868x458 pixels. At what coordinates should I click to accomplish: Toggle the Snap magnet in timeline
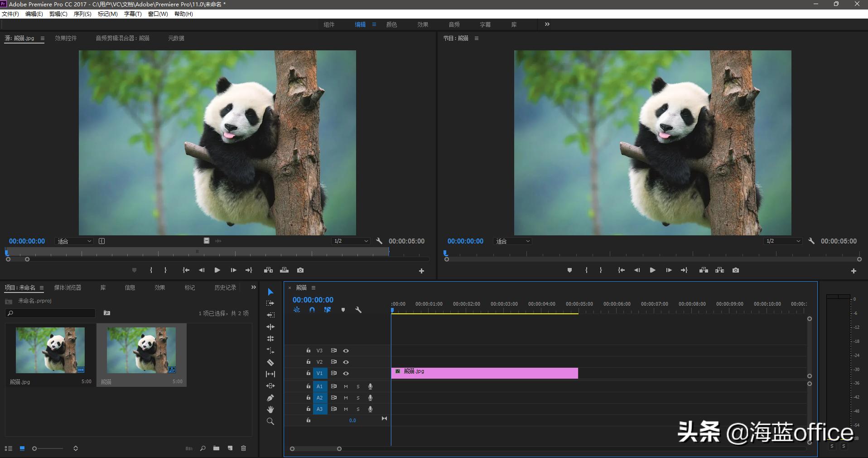coord(312,310)
